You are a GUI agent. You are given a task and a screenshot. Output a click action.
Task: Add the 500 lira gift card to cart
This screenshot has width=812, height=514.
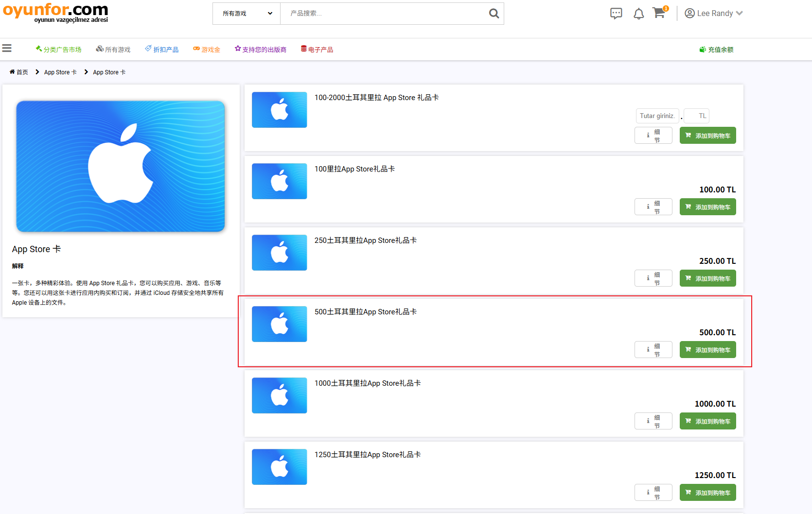(x=708, y=350)
